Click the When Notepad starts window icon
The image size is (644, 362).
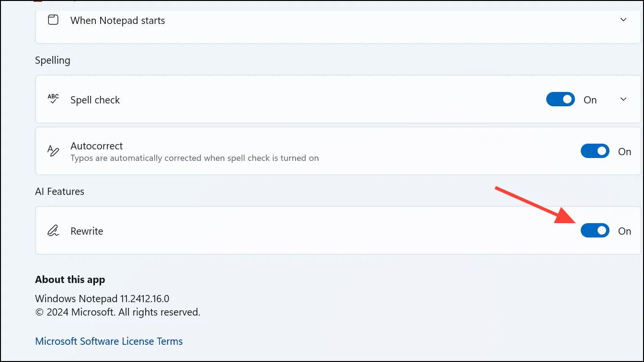pos(53,20)
